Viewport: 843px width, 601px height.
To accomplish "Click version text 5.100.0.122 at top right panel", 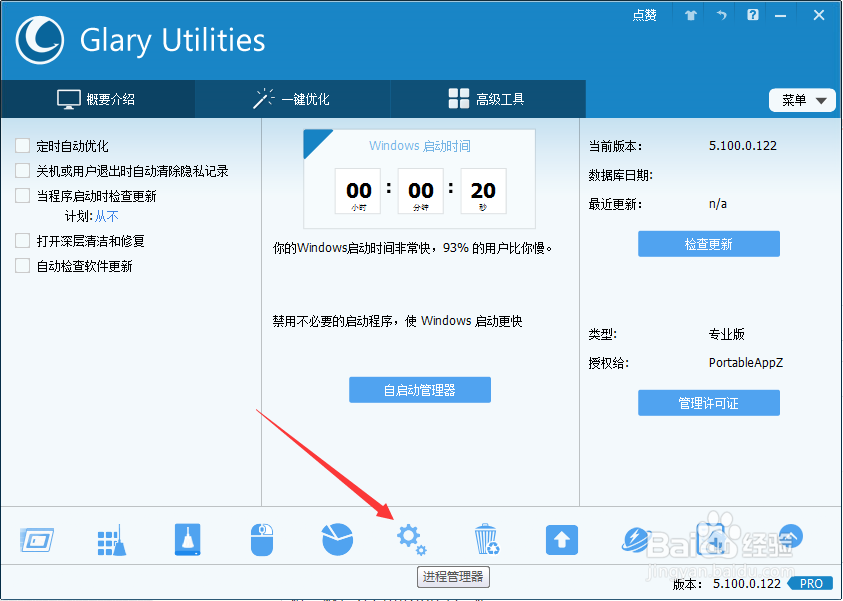I will 742,146.
